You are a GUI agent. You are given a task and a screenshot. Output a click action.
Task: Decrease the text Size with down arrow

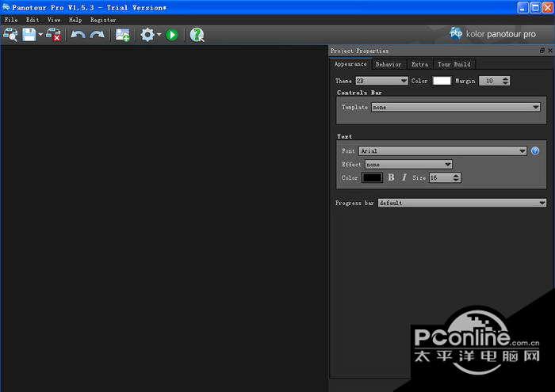457,180
